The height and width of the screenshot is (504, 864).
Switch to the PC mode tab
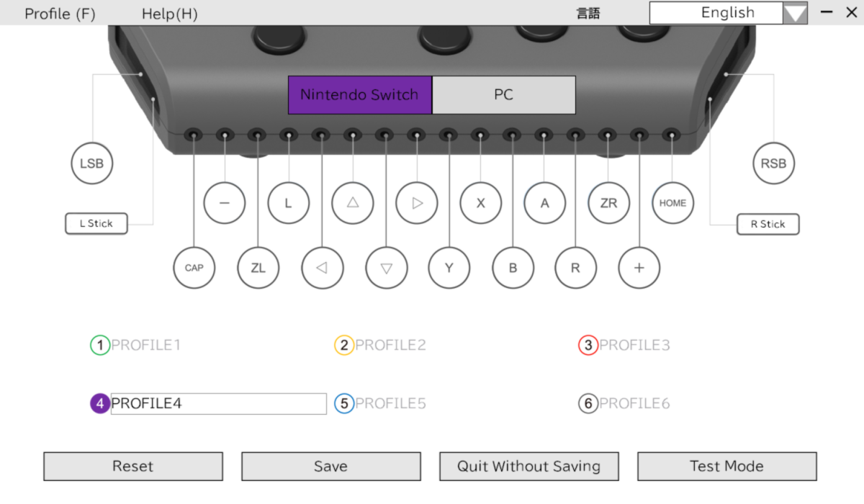click(x=503, y=94)
